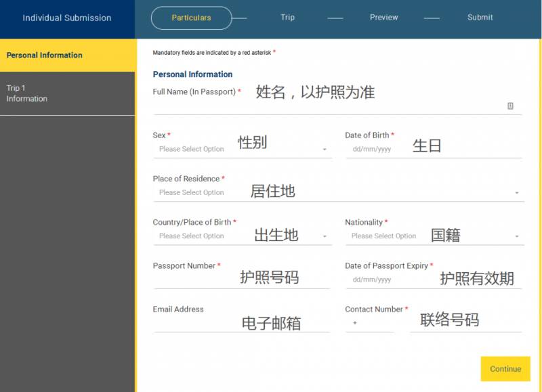Image resolution: width=542 pixels, height=392 pixels.
Task: Click the Individual Submission header
Action: 67,18
